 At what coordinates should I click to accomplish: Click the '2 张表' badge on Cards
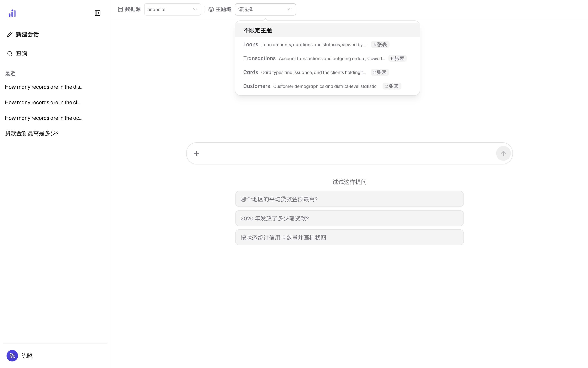[380, 72]
